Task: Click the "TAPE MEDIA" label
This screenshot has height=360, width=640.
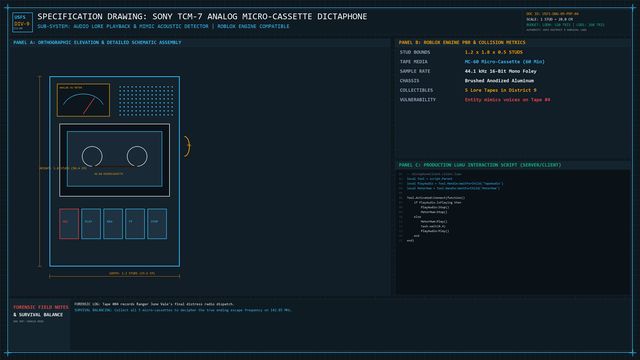Action: (x=414, y=62)
